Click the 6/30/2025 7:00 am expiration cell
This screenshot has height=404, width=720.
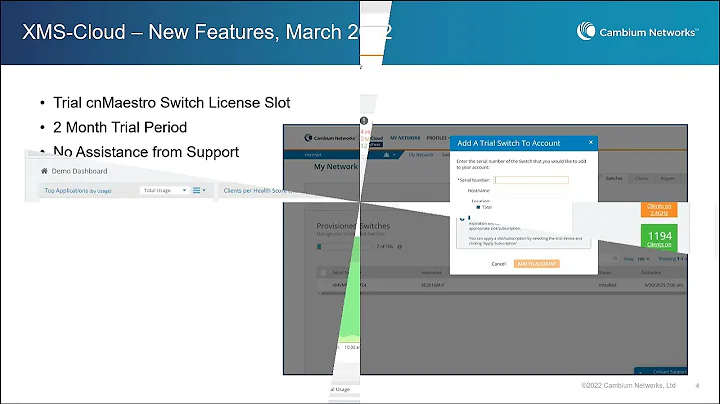(x=662, y=285)
